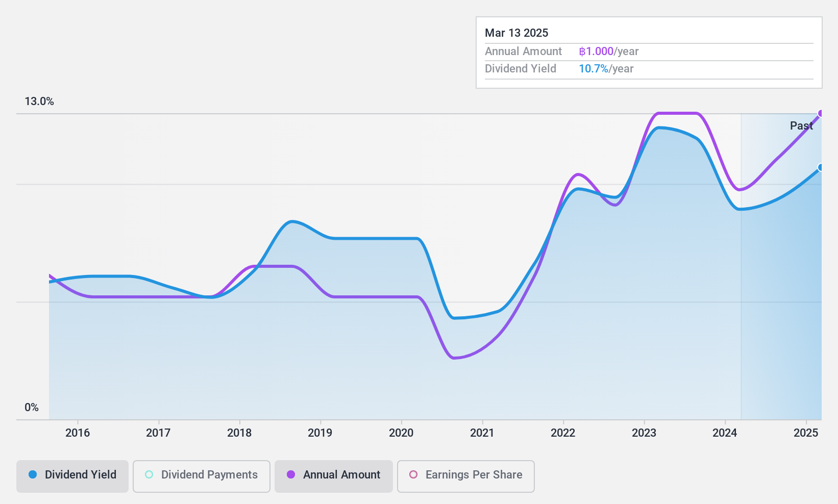Select the 2016 x-axis label
Screen dimensions: 838x504
pos(78,433)
